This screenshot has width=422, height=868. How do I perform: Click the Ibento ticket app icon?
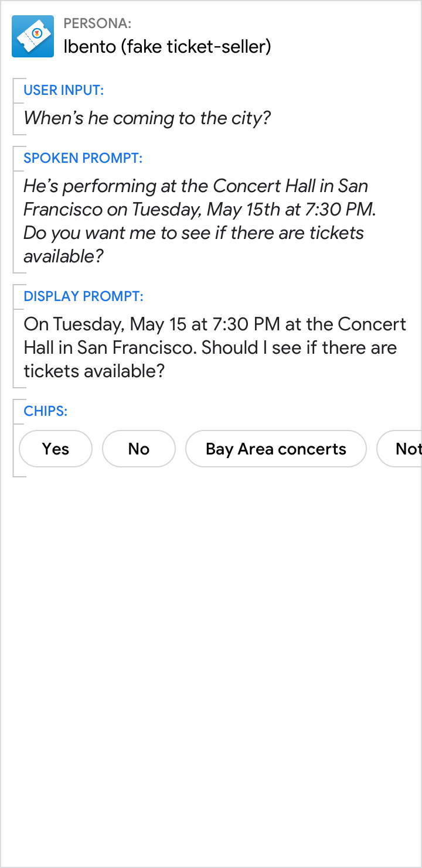[33, 36]
